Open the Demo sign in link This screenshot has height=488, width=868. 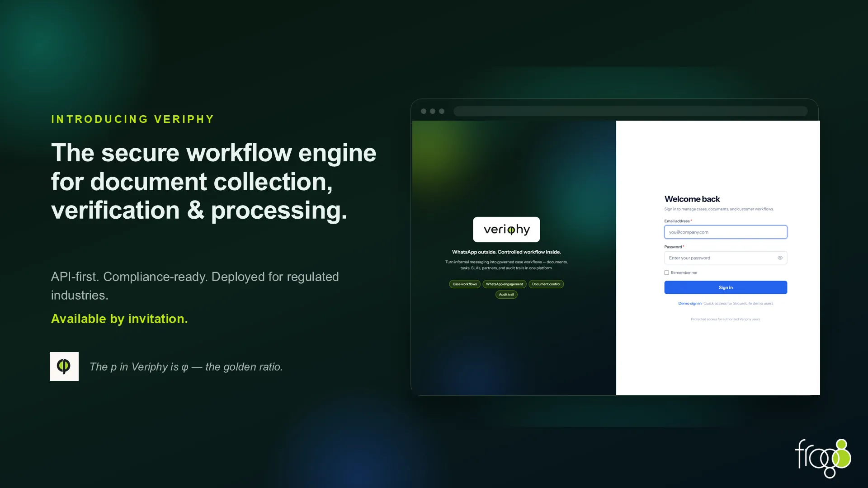[690, 304]
